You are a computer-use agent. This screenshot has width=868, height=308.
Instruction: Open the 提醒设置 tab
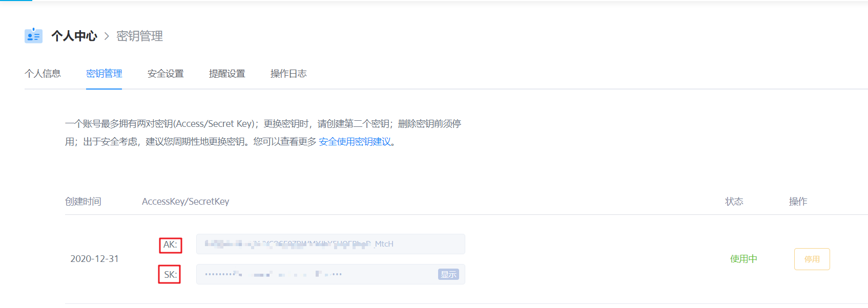click(x=227, y=74)
